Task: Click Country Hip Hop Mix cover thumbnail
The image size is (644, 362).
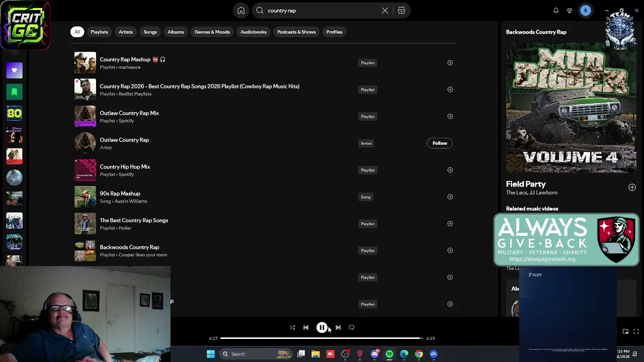Action: 85,170
